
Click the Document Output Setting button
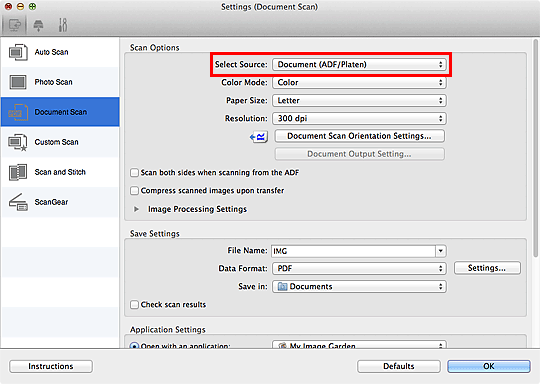point(359,154)
